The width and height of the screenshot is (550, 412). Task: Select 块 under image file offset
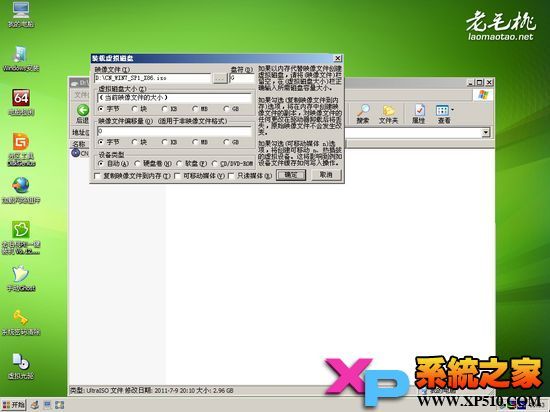point(135,142)
